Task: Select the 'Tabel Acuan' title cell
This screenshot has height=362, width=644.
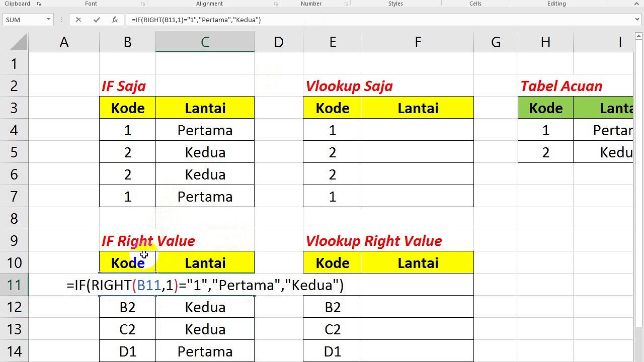Action: [x=545, y=86]
